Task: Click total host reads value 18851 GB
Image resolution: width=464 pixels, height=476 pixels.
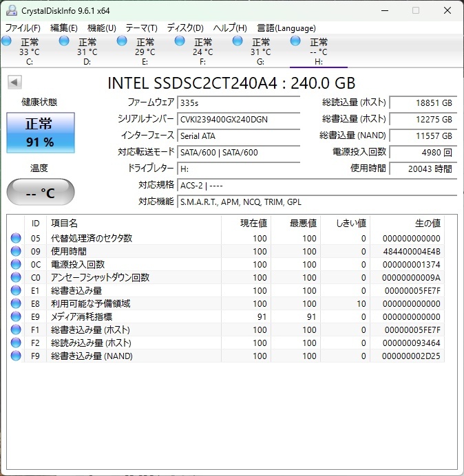Action: 423,103
